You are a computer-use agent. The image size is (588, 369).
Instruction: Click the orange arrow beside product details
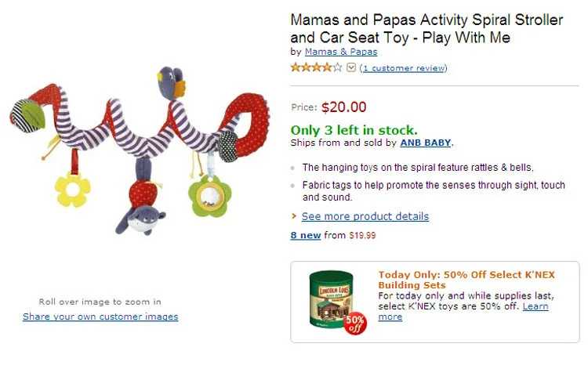click(x=294, y=216)
